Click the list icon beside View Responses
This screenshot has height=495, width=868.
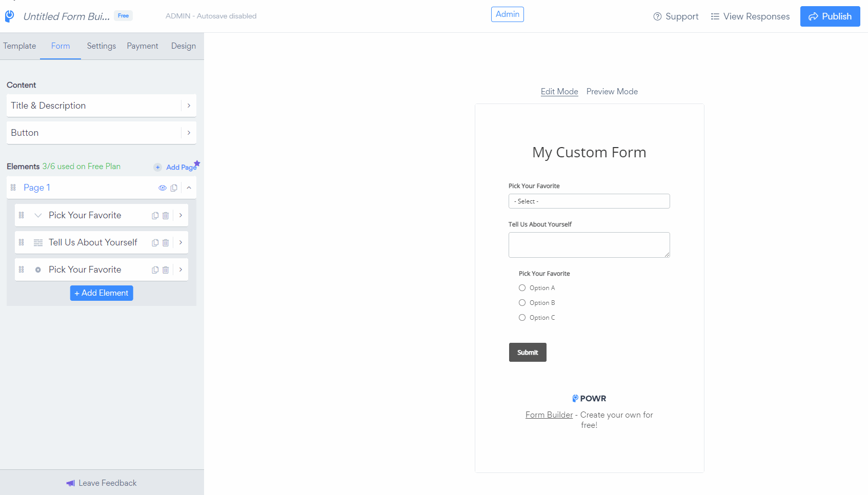(x=715, y=16)
